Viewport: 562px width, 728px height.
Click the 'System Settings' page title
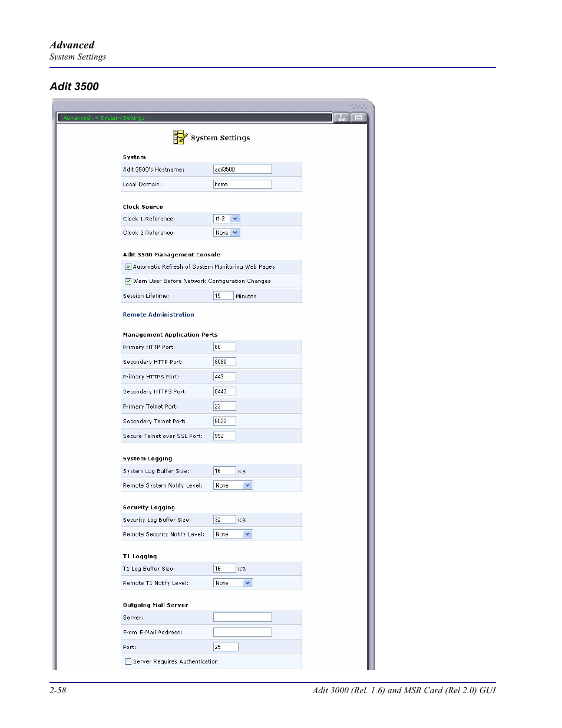220,138
